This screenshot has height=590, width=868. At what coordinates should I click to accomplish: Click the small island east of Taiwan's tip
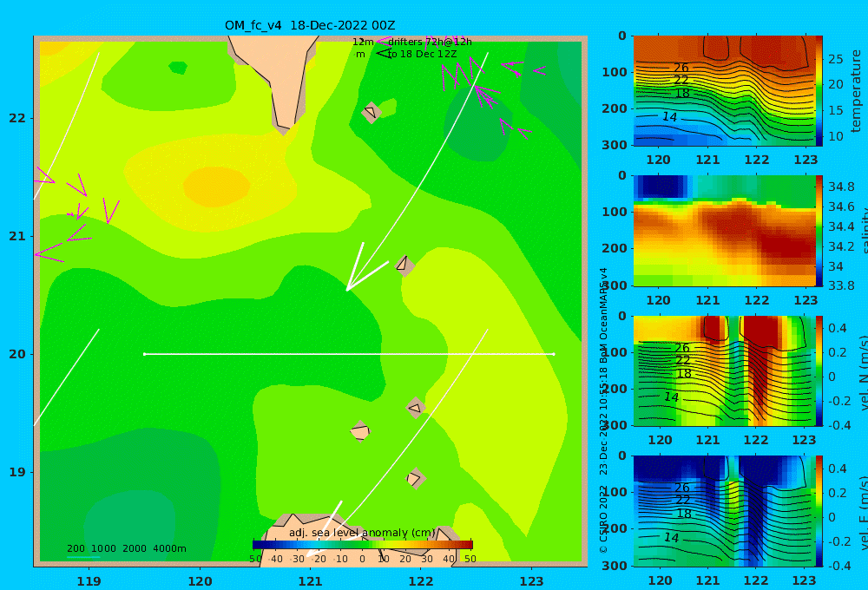[x=371, y=112]
